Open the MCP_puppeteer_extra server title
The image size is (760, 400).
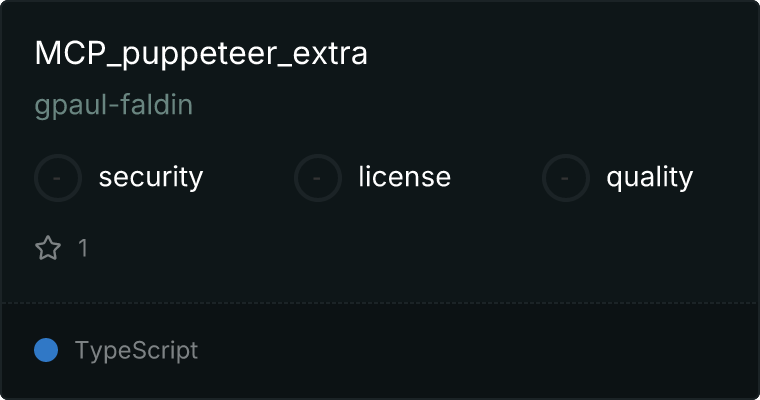click(x=201, y=53)
